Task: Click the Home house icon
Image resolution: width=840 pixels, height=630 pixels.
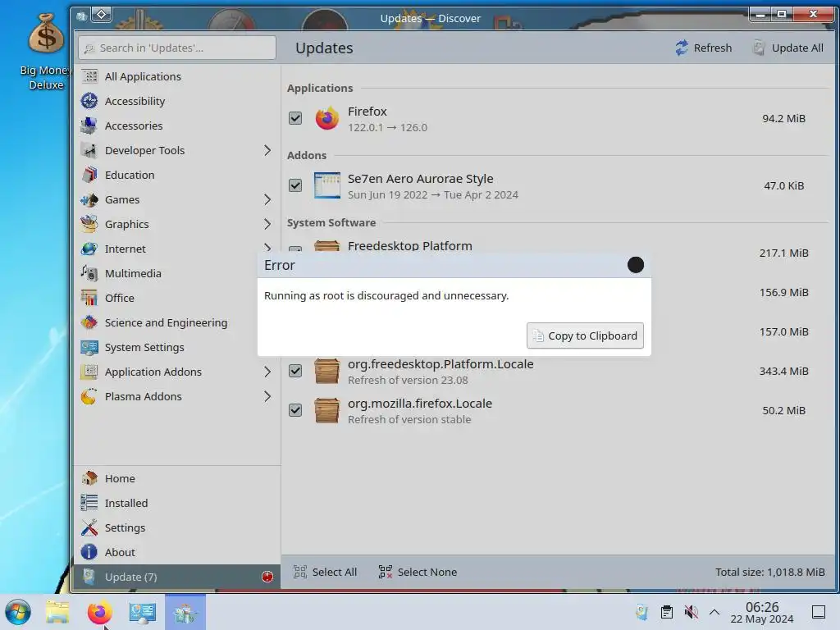Action: coord(89,478)
